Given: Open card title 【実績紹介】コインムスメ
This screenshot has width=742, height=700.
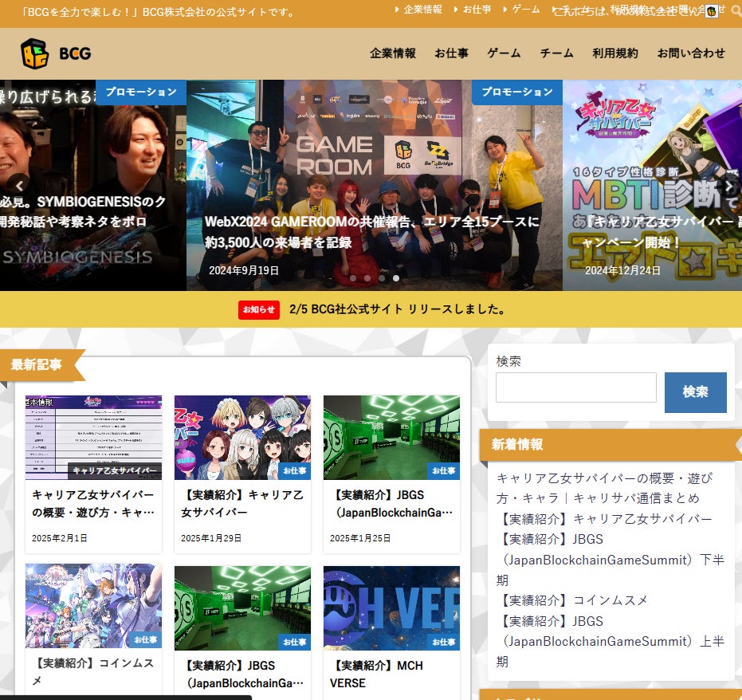Looking at the screenshot, I should pyautogui.click(x=93, y=671).
